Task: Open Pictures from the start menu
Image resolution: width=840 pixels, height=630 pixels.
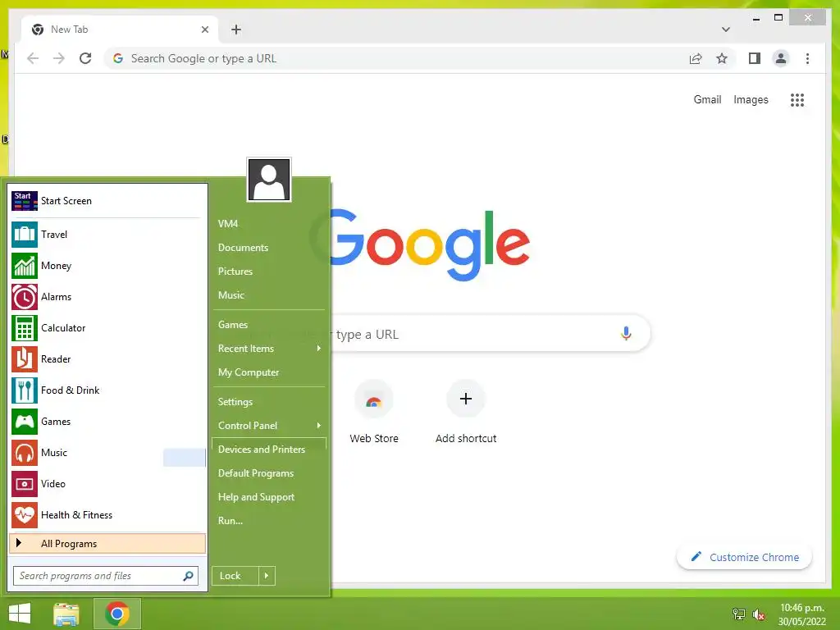Action: [x=235, y=271]
